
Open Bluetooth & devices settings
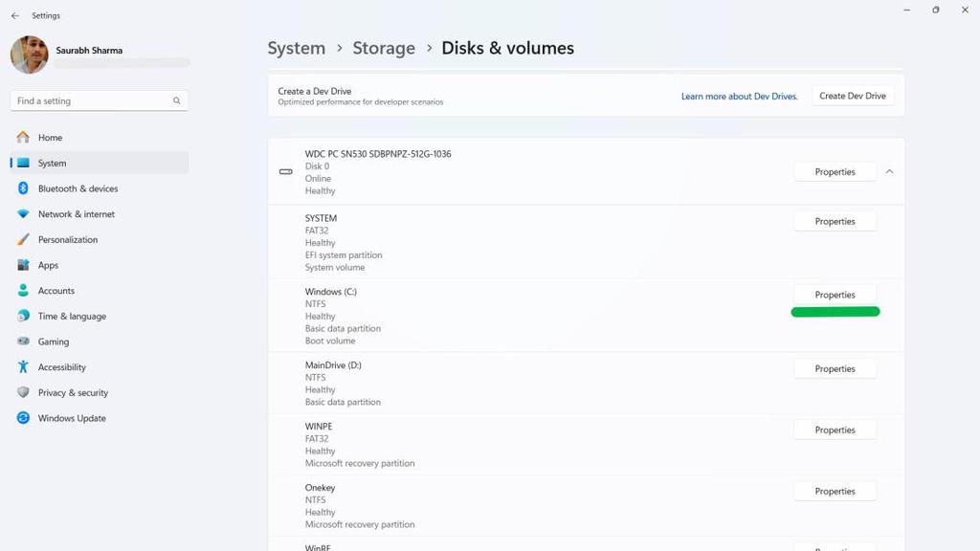pos(79,188)
